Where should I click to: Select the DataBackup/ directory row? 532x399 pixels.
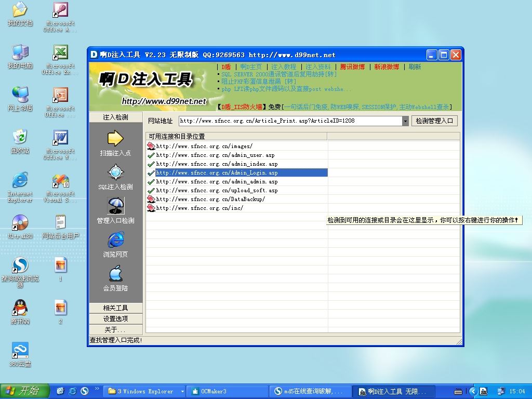click(237, 199)
